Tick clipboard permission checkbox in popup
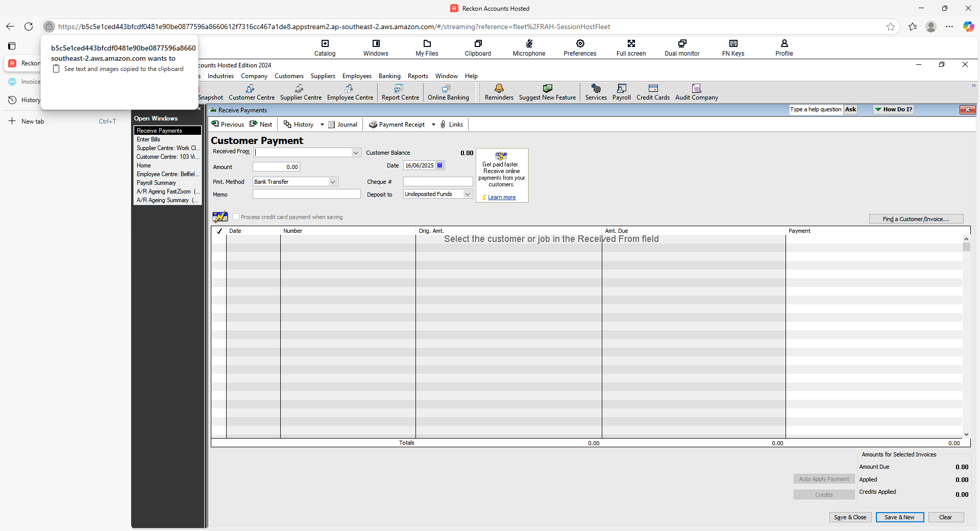Screen dimensions: 980x531 [56, 69]
